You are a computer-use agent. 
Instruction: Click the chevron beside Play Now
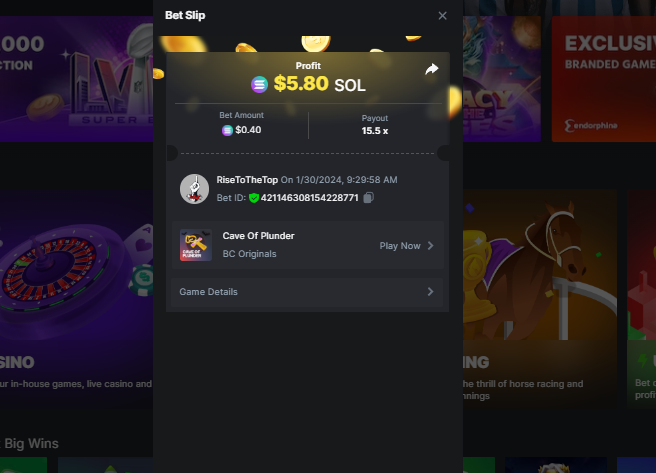430,246
